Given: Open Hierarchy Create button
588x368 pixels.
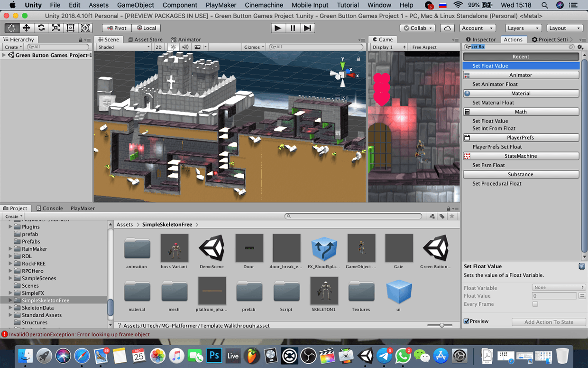Looking at the screenshot, I should point(13,47).
